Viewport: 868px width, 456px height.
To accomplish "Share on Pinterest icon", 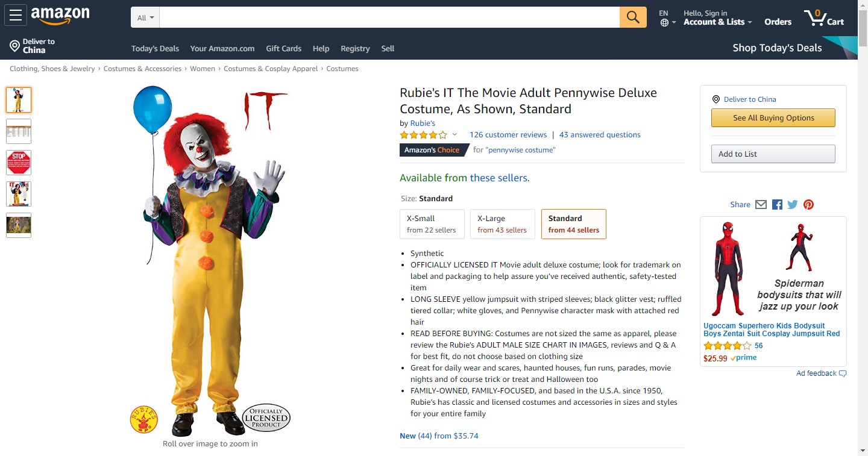I will (x=808, y=204).
